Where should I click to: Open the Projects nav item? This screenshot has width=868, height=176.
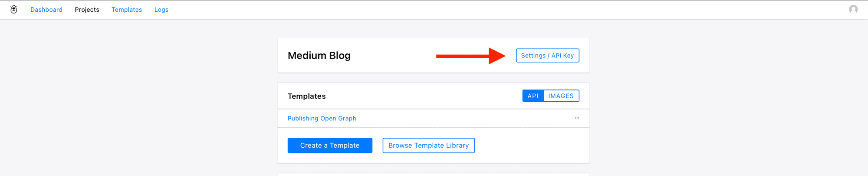(87, 10)
